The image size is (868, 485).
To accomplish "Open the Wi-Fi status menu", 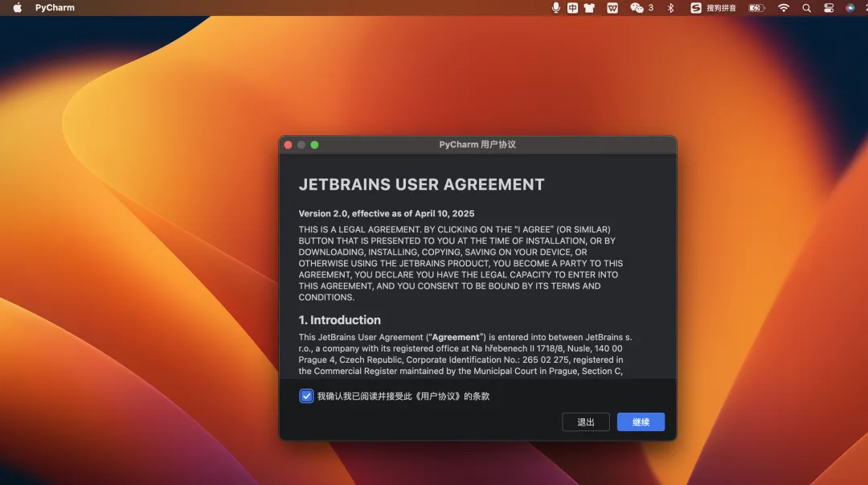I will click(784, 8).
